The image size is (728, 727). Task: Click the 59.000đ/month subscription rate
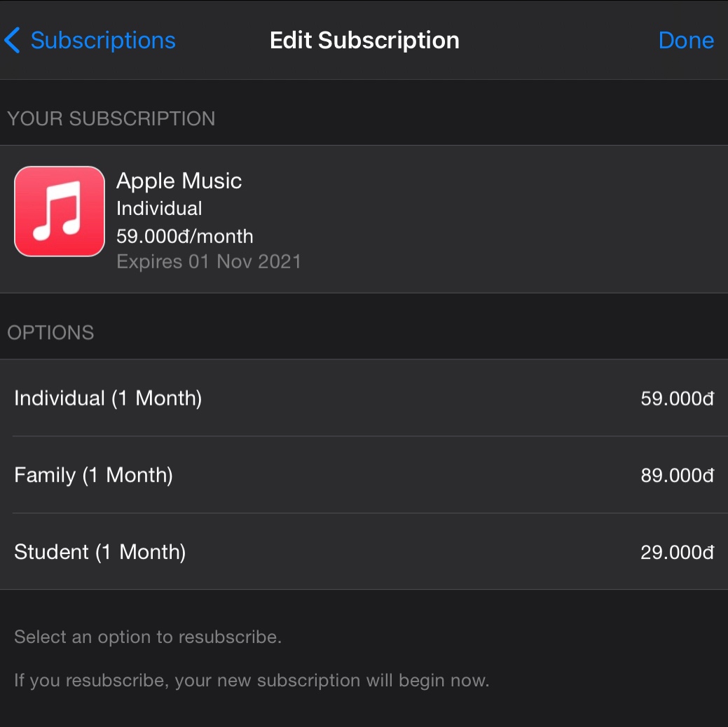pos(185,236)
